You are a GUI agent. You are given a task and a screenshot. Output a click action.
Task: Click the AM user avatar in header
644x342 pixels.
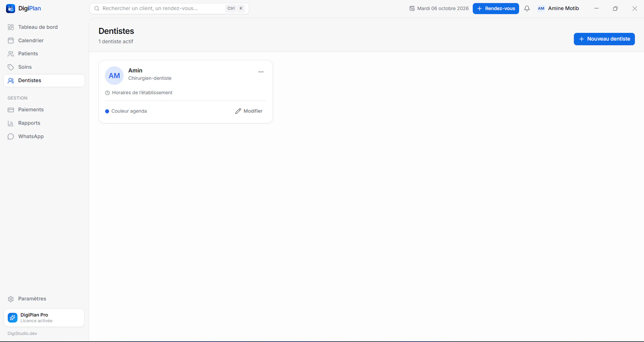click(x=541, y=8)
